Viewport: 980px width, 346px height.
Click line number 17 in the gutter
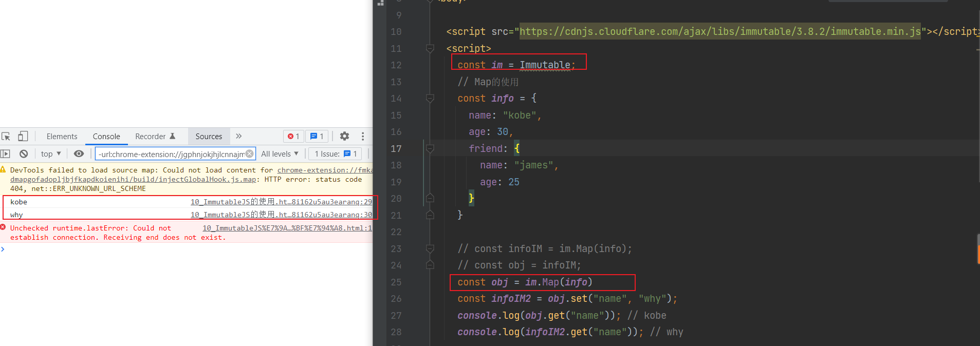pyautogui.click(x=396, y=148)
